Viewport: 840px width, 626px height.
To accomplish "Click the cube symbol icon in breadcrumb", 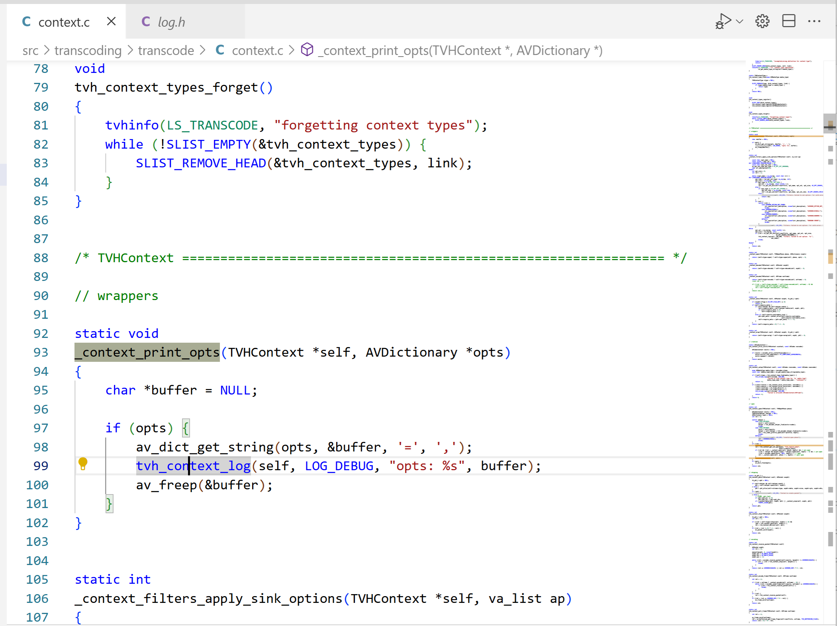I will 307,50.
